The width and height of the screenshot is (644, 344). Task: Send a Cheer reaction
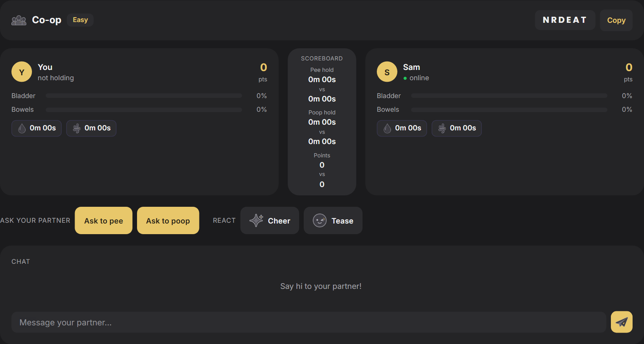[x=270, y=220]
